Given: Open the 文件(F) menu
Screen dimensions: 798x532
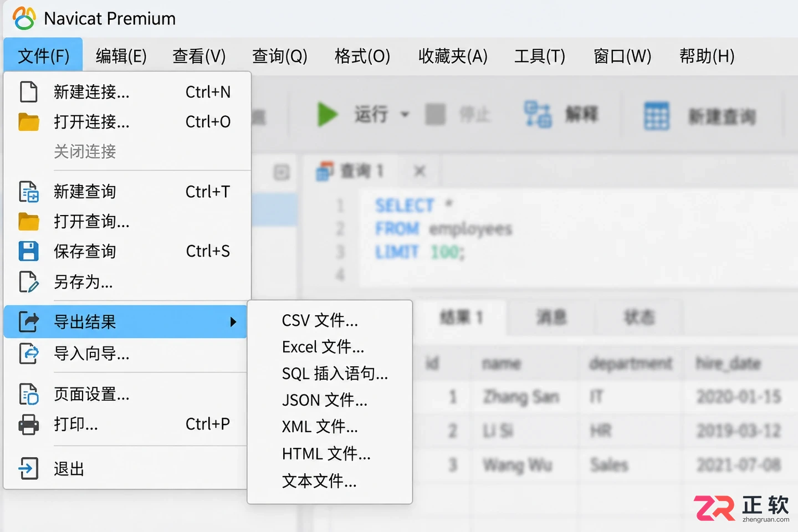Looking at the screenshot, I should [x=43, y=56].
